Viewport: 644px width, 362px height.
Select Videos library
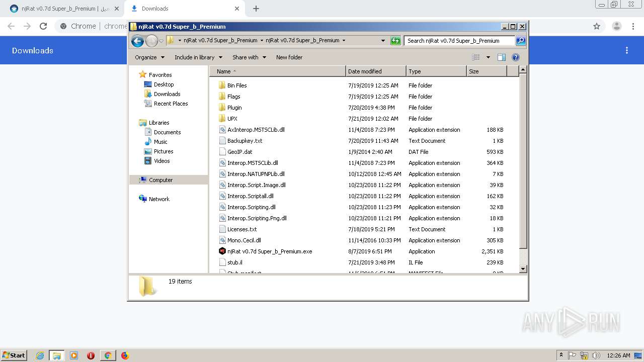[162, 161]
